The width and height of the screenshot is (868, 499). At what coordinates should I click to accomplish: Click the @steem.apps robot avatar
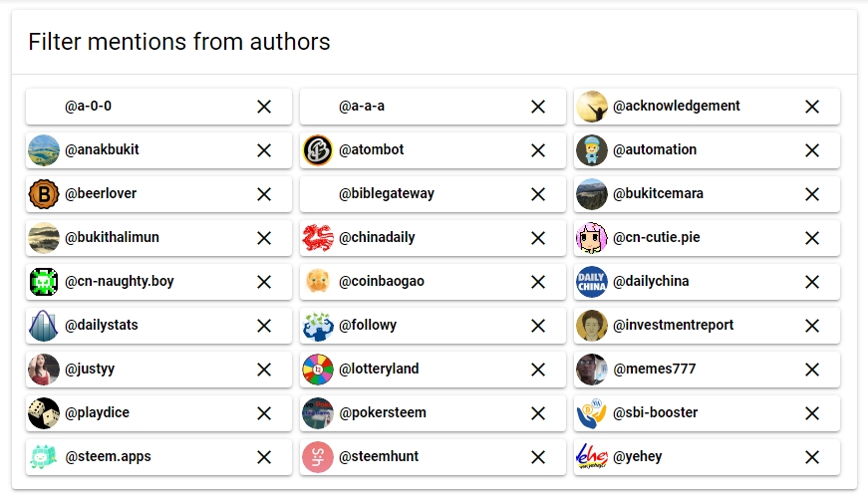click(44, 457)
